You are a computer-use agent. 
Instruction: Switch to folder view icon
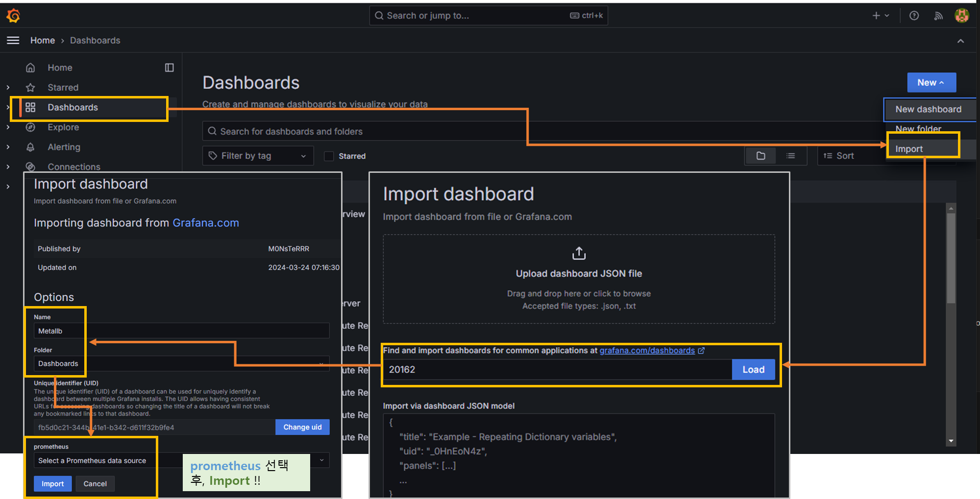click(760, 156)
